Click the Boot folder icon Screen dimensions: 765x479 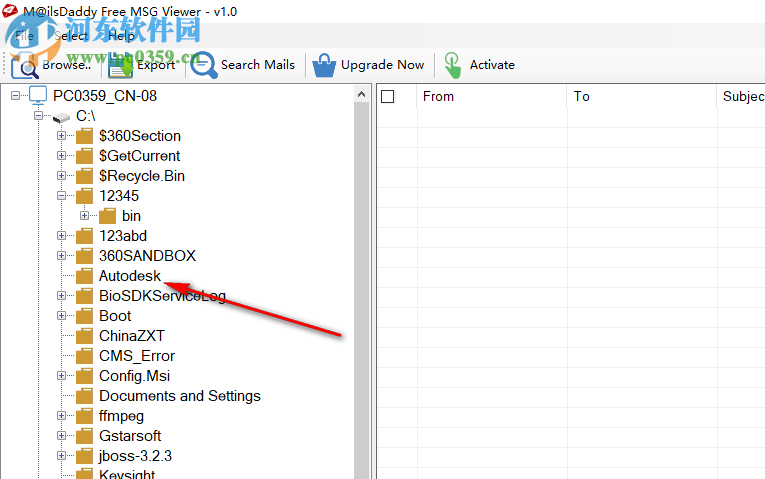pos(84,316)
